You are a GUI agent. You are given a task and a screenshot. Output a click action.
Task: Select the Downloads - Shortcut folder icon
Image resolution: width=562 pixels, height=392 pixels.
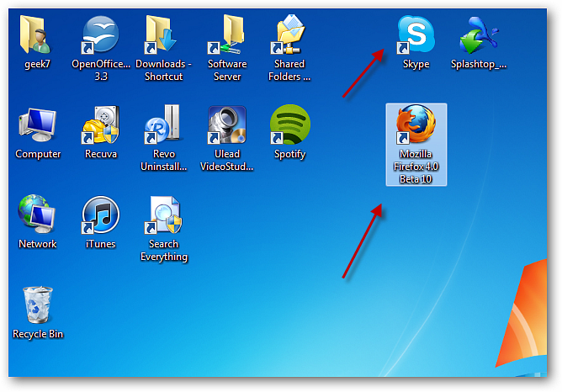click(162, 34)
